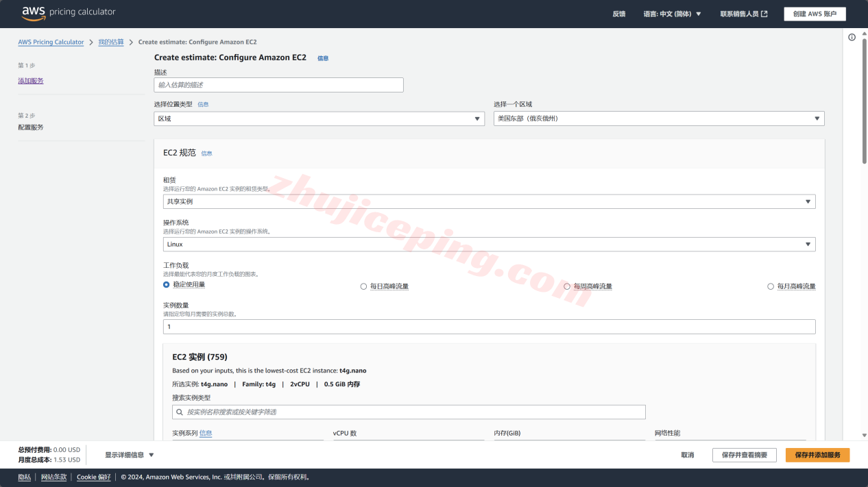868x487 pixels.
Task: Expand 显示详细信息 in the footer bar
Action: point(130,455)
